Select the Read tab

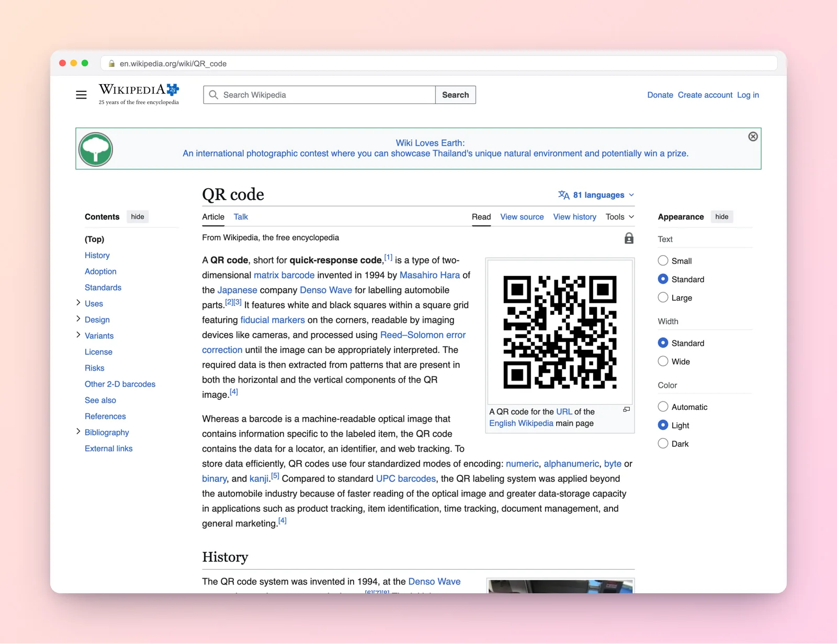tap(481, 217)
